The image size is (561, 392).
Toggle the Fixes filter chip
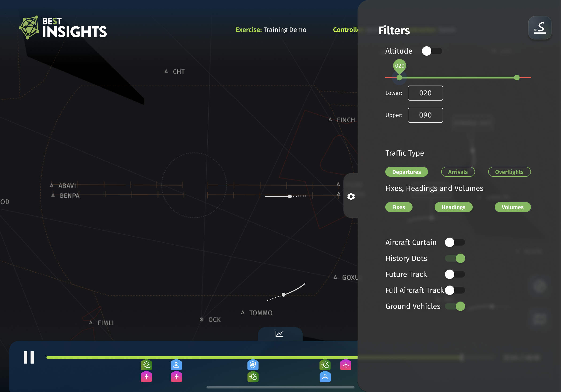coord(399,207)
